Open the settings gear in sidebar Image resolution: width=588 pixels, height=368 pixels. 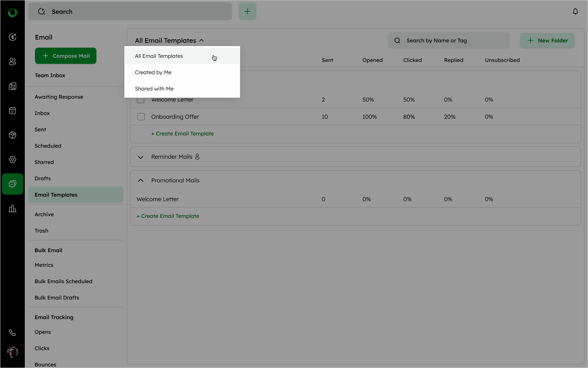click(x=12, y=159)
